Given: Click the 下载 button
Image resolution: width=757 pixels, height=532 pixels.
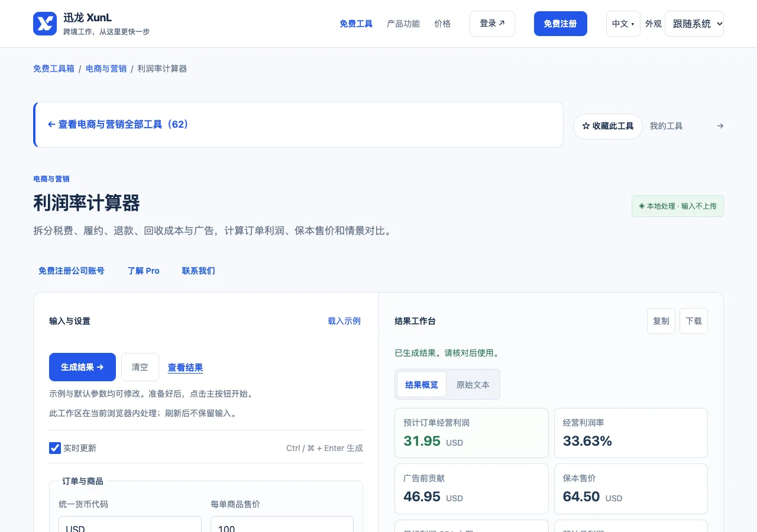Looking at the screenshot, I should (x=694, y=321).
